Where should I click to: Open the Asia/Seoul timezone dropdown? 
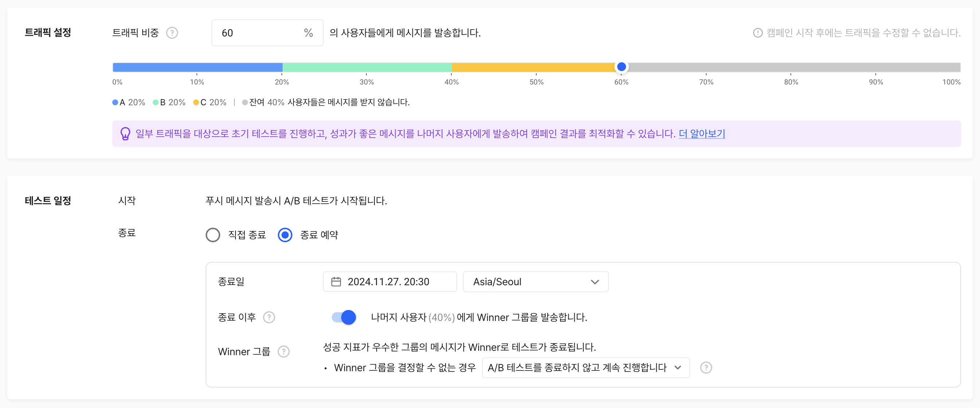(x=536, y=282)
